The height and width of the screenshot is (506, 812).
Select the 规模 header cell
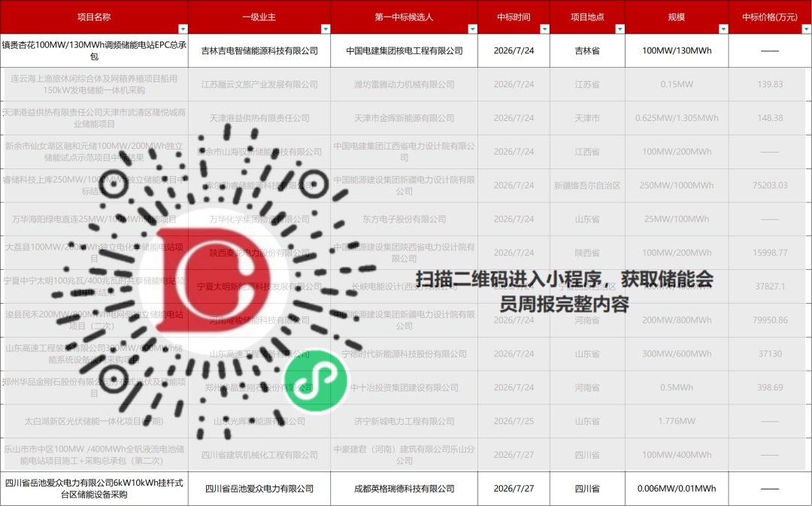677,17
